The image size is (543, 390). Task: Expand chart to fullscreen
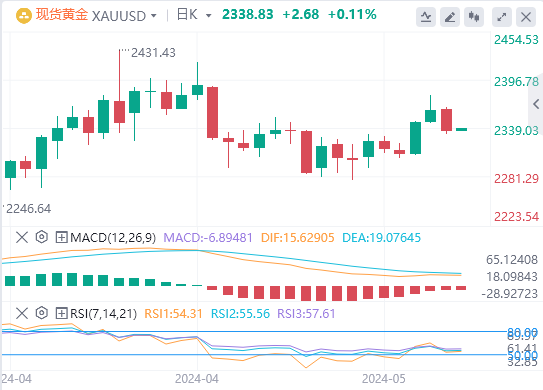tap(502, 16)
